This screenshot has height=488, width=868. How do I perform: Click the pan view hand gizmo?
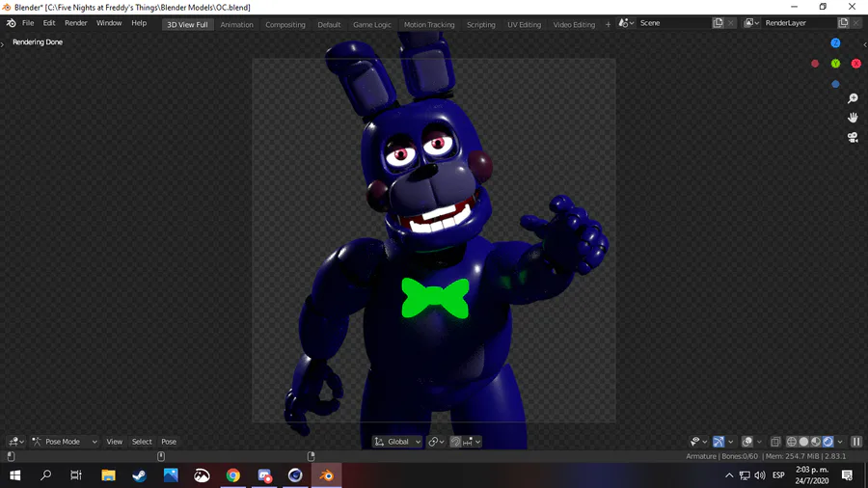click(853, 118)
